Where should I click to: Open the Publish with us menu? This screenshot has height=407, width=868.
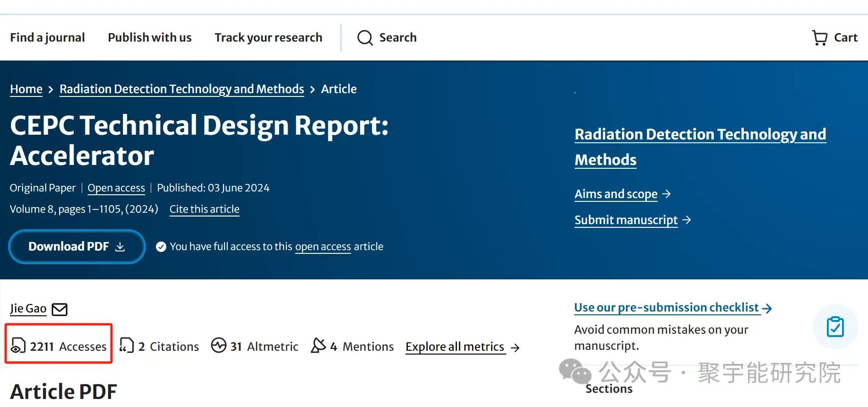click(x=149, y=38)
